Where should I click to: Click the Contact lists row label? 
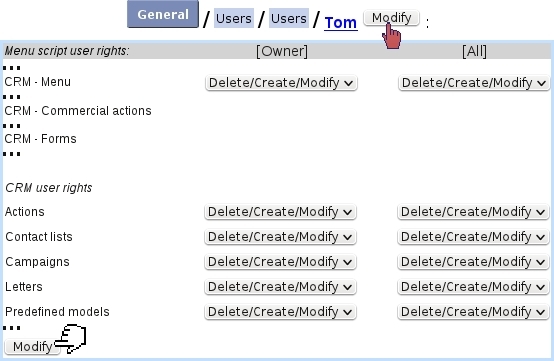click(39, 237)
